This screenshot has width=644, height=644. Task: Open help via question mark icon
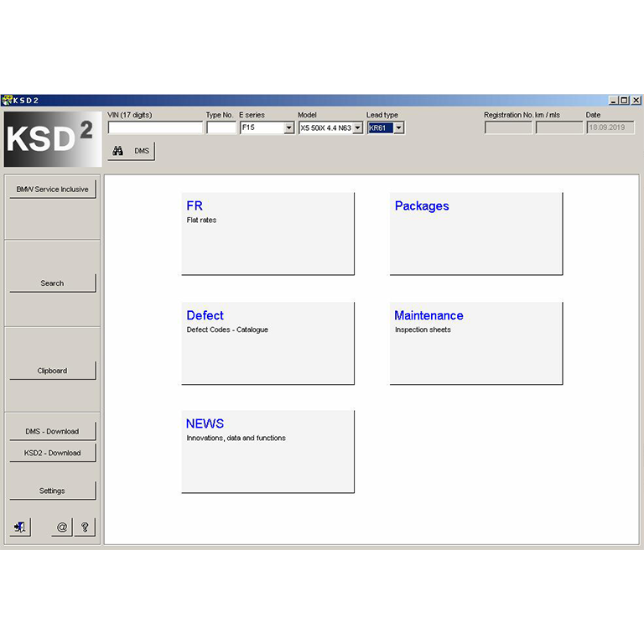85,527
